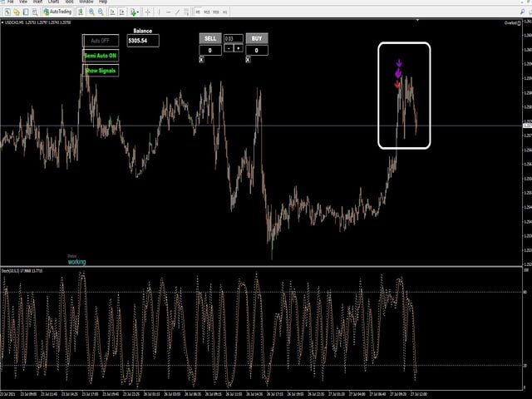Image resolution: width=532 pixels, height=399 pixels.
Task: Increase lot size with plus button
Action: point(239,48)
